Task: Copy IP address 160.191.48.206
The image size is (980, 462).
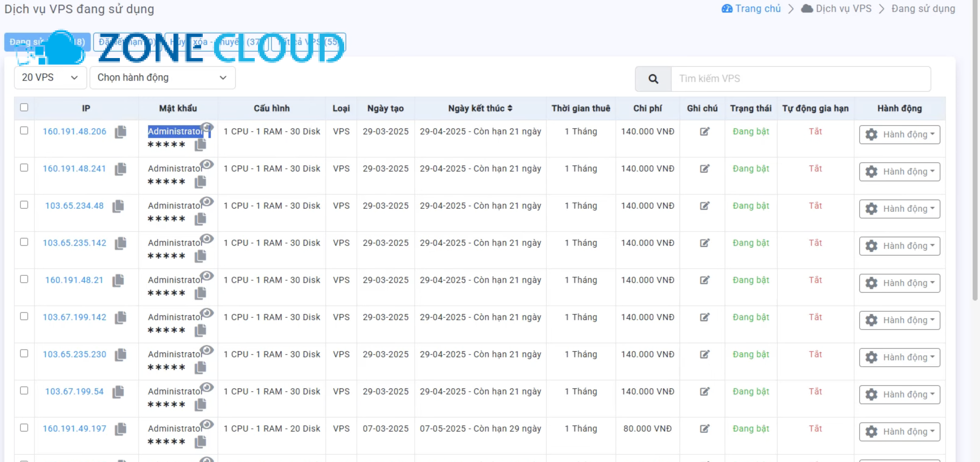Action: coord(120,132)
